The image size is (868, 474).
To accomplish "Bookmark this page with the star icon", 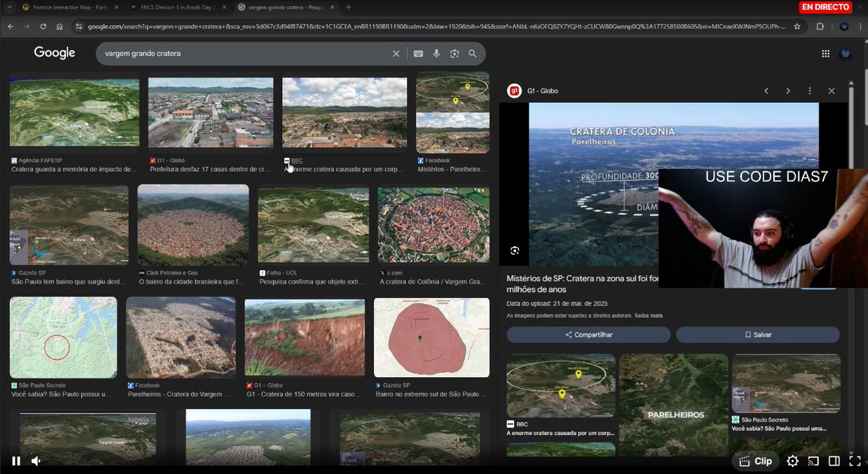I will [797, 26].
